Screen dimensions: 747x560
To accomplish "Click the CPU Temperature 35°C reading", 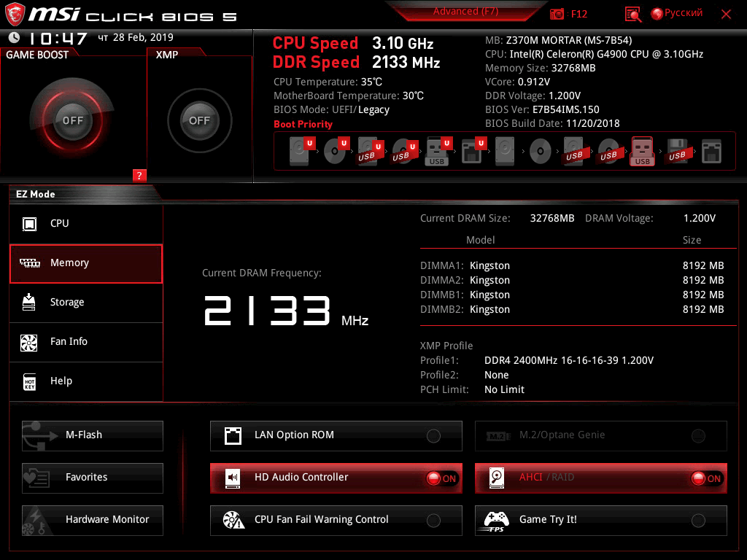I will [x=328, y=82].
